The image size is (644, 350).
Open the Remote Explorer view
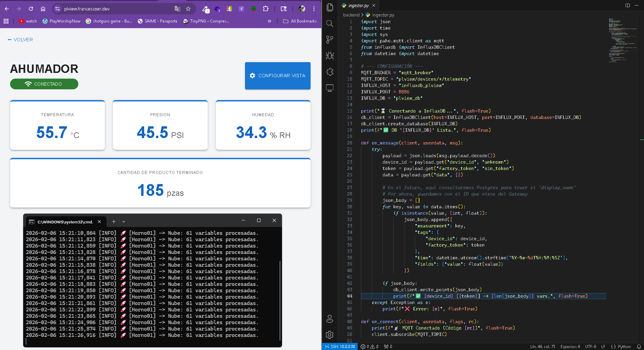[x=330, y=88]
